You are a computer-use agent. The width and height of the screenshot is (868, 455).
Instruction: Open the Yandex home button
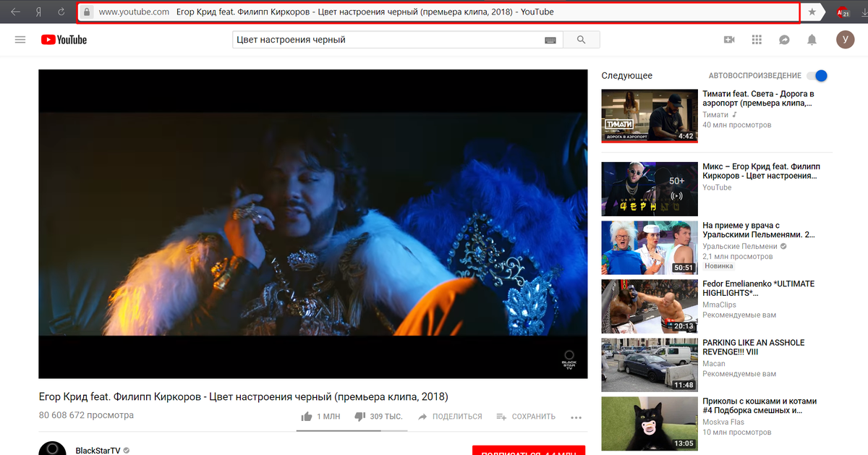38,12
